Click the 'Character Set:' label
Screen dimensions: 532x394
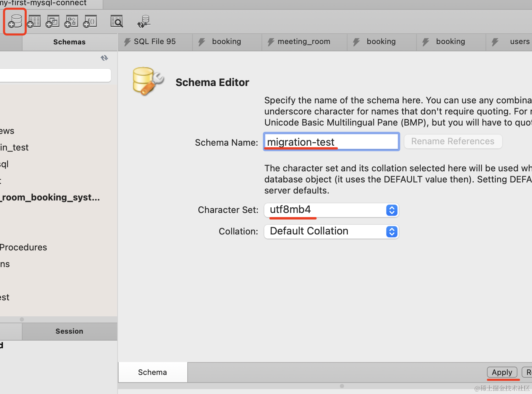click(228, 210)
